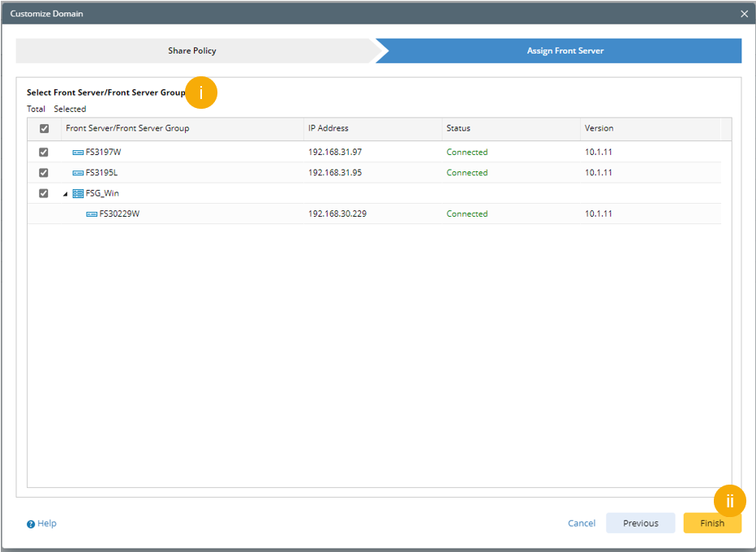Click the Previous button

coord(640,523)
